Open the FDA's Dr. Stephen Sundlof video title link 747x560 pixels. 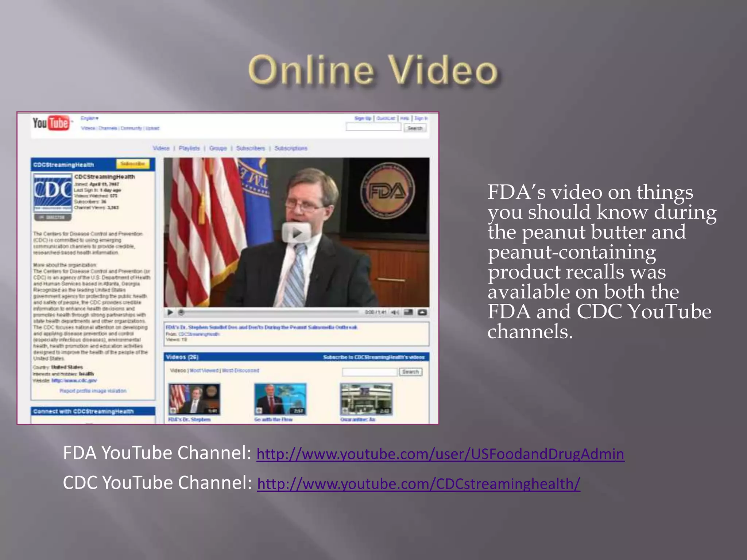(x=262, y=327)
